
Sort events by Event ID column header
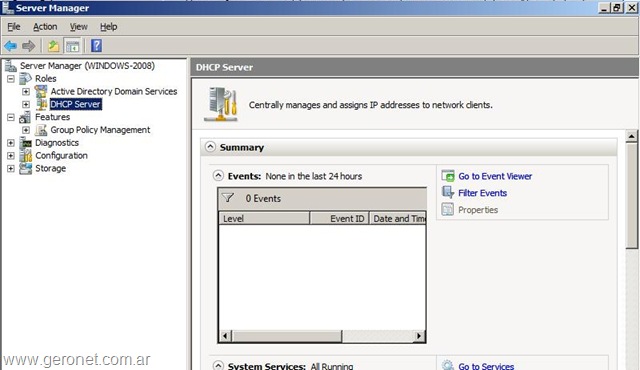[339, 218]
